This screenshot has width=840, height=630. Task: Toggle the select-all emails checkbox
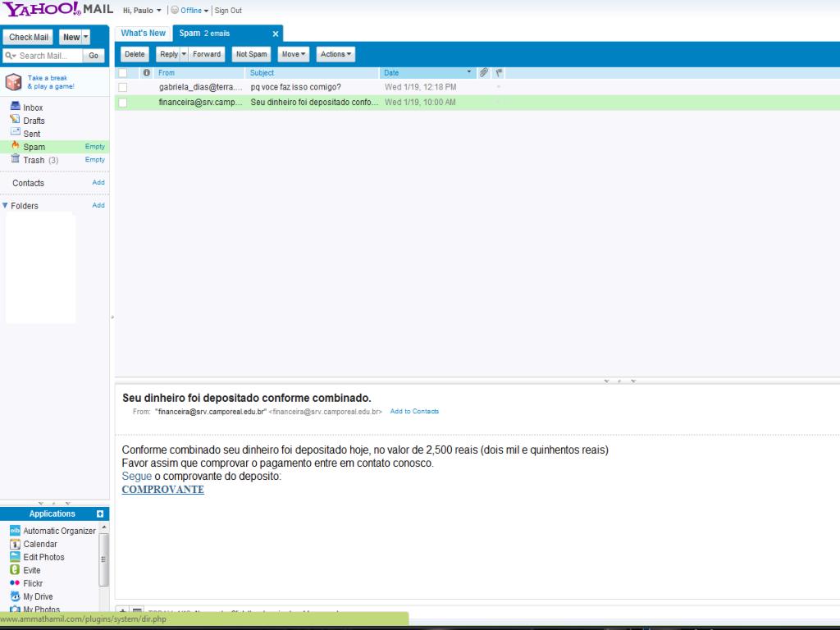pyautogui.click(x=123, y=72)
